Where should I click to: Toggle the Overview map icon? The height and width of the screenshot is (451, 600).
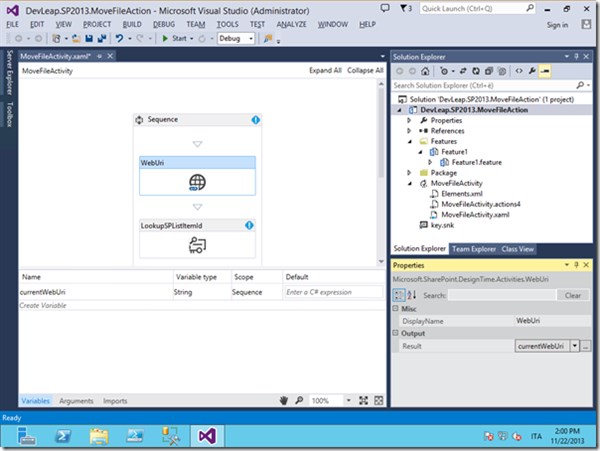click(379, 401)
